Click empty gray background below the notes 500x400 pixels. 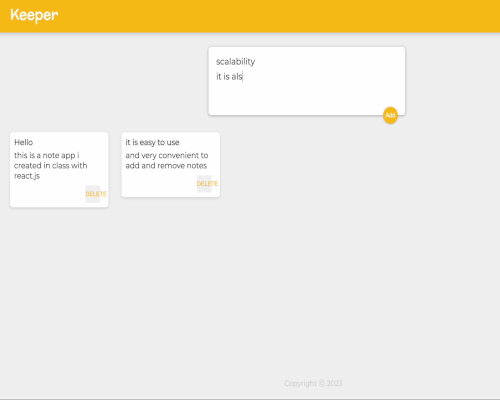tap(250, 283)
